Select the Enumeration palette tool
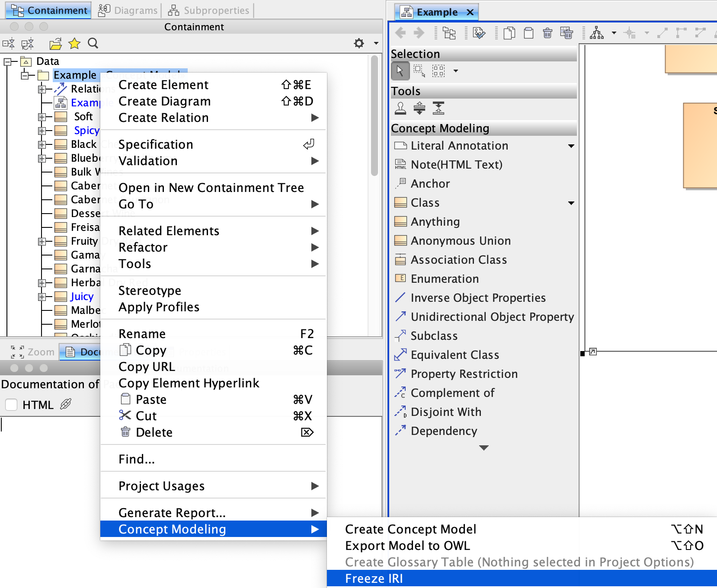 445,279
